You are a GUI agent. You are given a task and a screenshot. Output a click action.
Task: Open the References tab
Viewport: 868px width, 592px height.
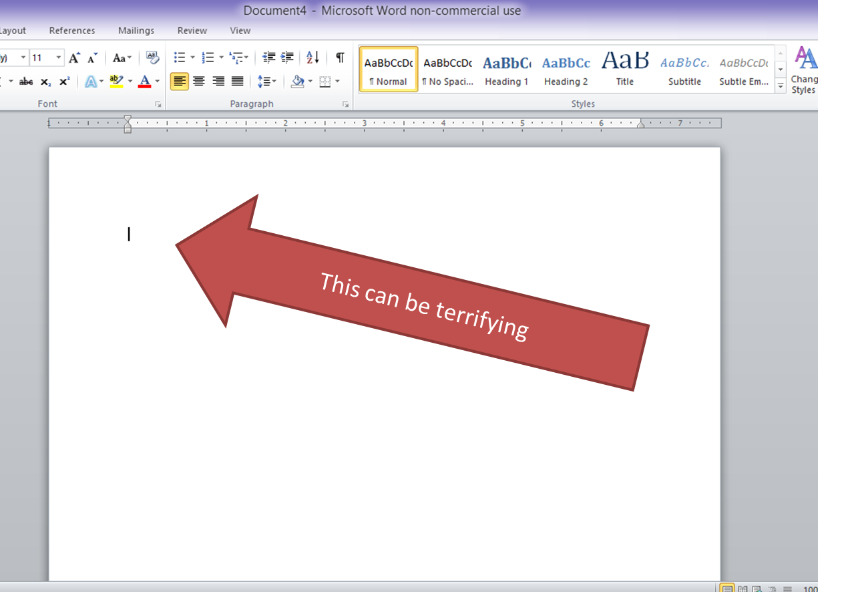pyautogui.click(x=72, y=31)
